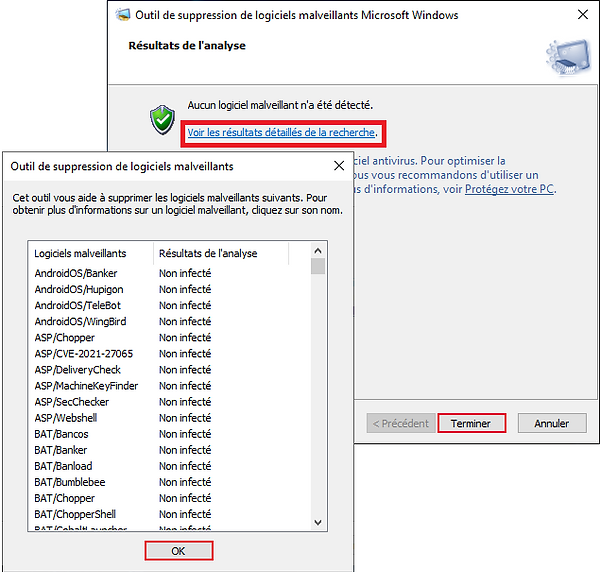Follow the Protégez votre PC link

pyautogui.click(x=509, y=189)
